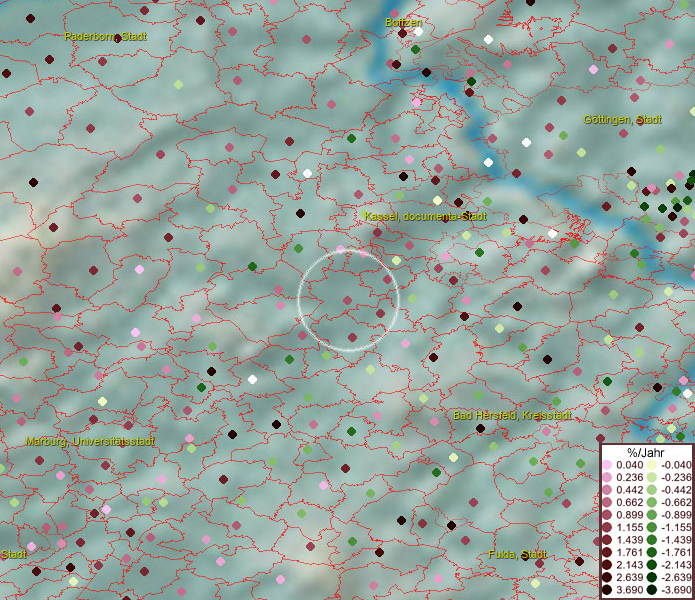Viewport: 695px width, 600px height.
Task: Click legend value -2.639
Action: pyautogui.click(x=676, y=577)
